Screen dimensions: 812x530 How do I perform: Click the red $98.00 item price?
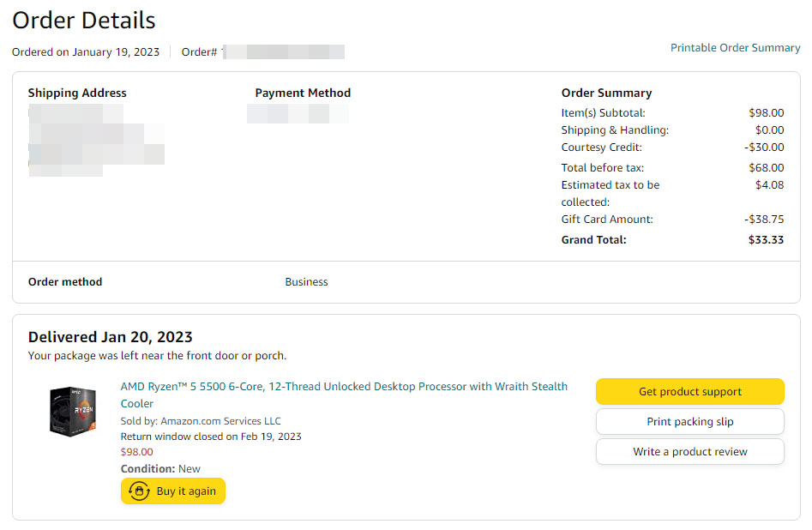136,452
